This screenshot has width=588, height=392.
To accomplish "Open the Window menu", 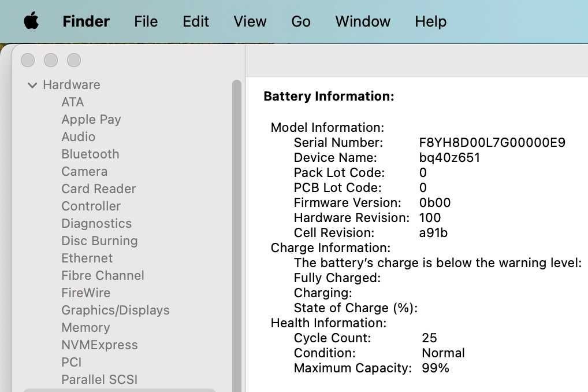I will click(363, 21).
